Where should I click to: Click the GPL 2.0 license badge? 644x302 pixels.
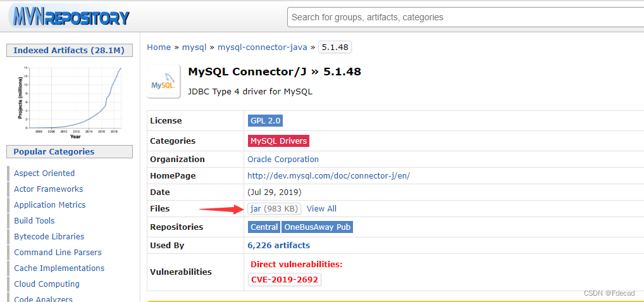pos(265,121)
